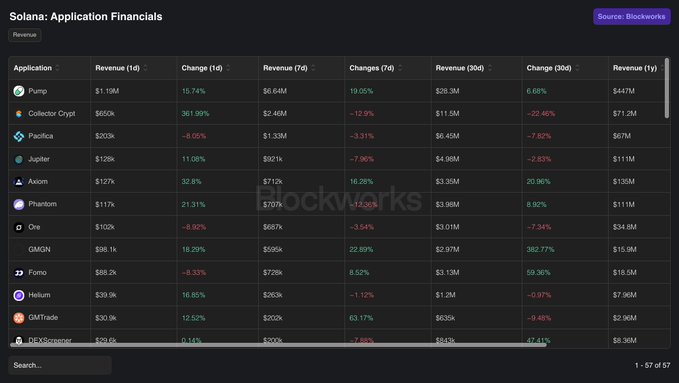
Task: Click the GMTrade logo icon
Action: 19,318
